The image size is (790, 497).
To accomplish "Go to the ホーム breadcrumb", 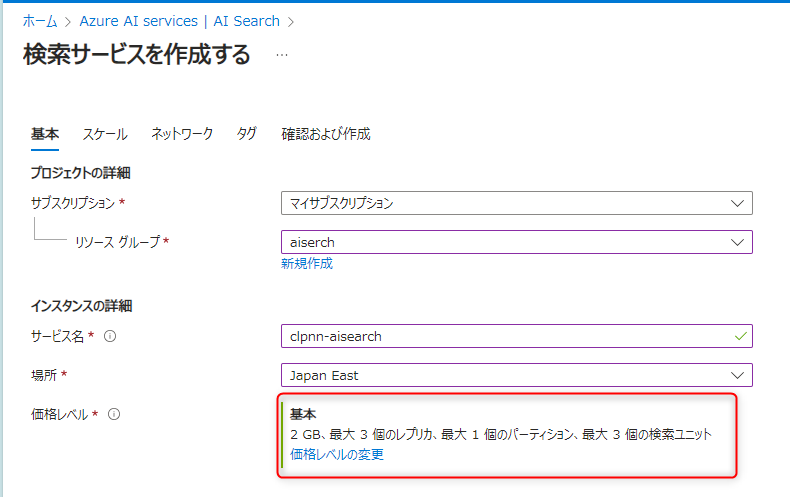I will [x=40, y=21].
